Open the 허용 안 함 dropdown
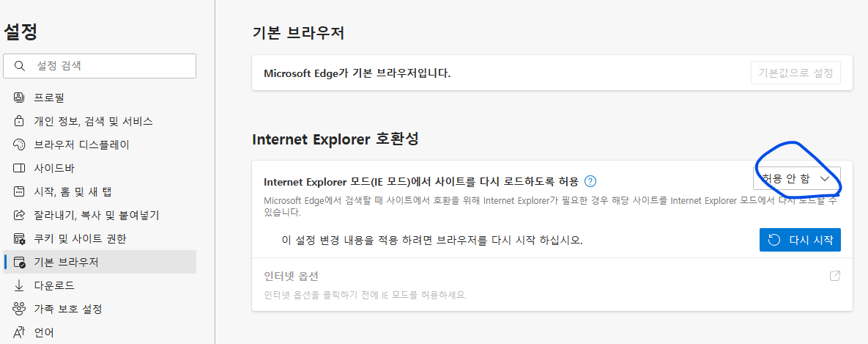This screenshot has height=344, width=868. click(797, 178)
